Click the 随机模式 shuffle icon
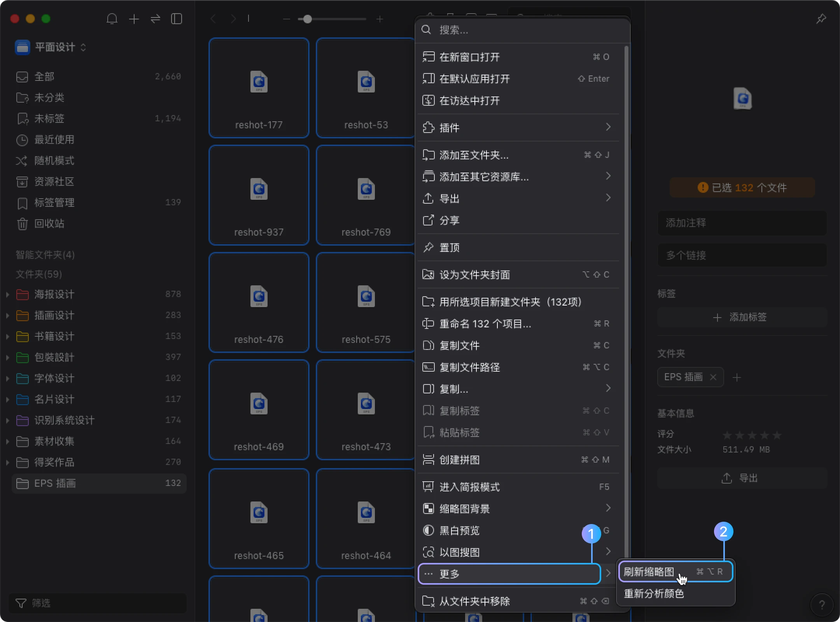840x622 pixels. (x=21, y=161)
